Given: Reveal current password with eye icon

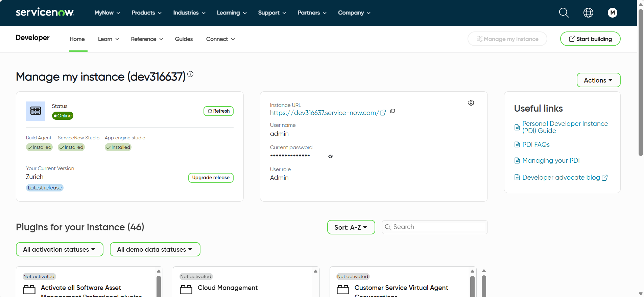Looking at the screenshot, I should 331,156.
